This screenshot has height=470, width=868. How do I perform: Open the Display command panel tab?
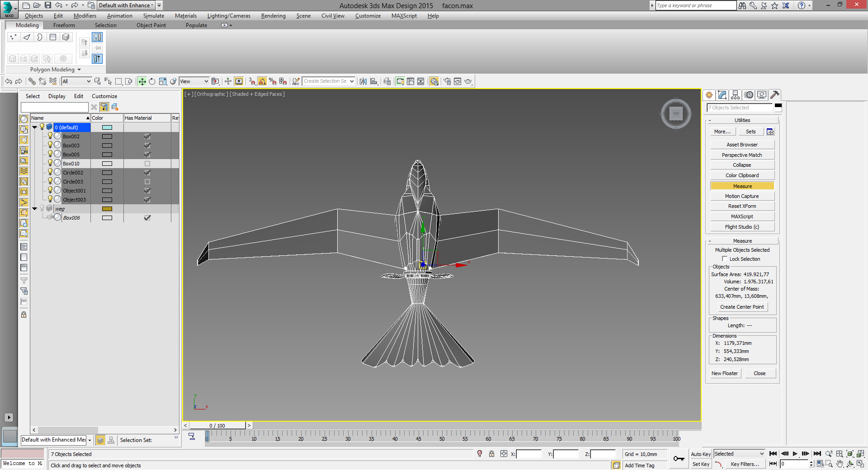(x=762, y=95)
